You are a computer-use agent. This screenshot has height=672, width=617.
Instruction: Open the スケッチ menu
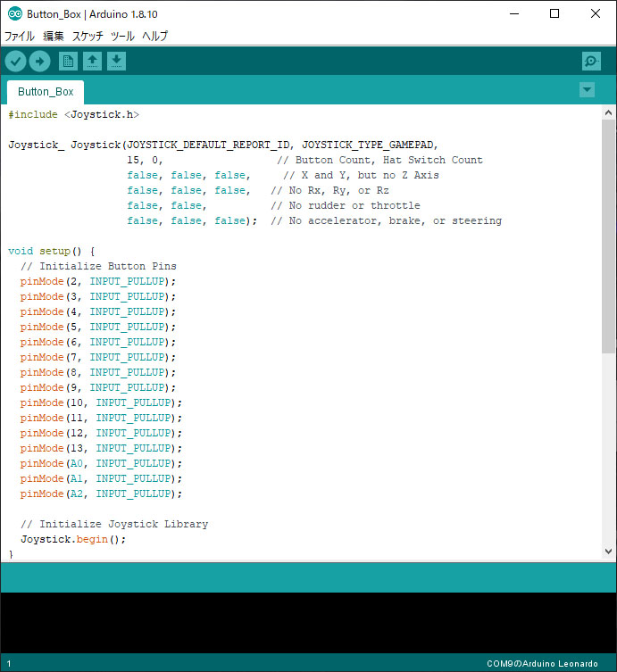point(88,37)
